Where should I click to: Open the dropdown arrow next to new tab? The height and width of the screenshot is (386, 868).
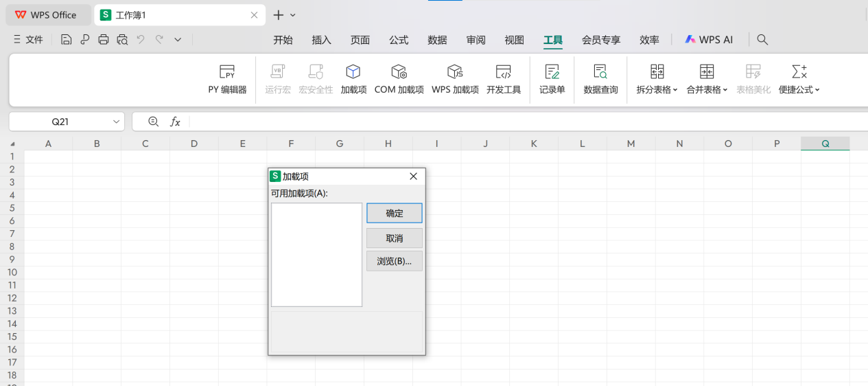(293, 15)
